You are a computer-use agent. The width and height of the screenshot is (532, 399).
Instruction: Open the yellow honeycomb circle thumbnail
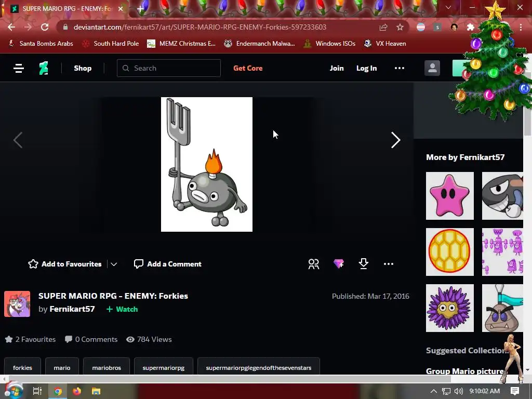click(449, 252)
